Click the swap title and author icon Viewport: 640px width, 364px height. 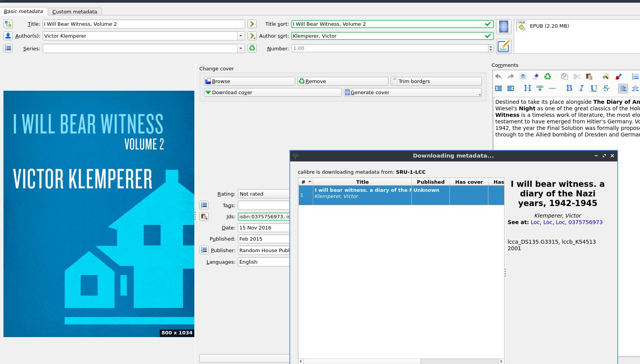pyautogui.click(x=8, y=24)
